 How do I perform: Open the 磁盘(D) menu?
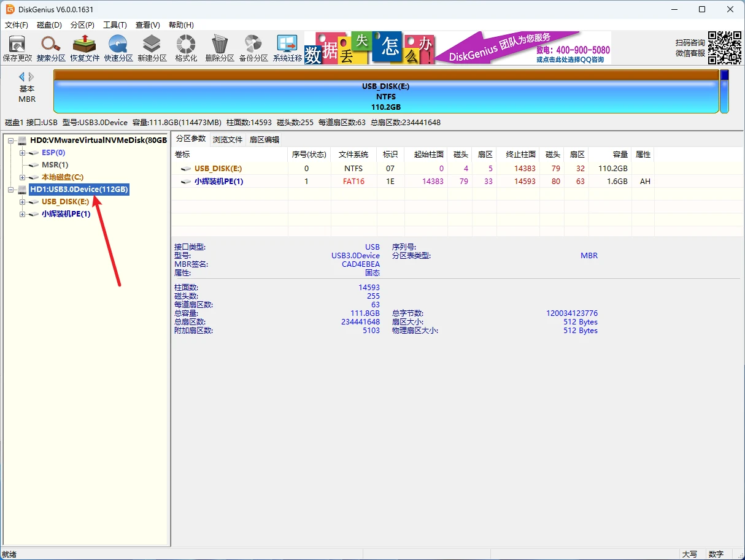pyautogui.click(x=50, y=25)
